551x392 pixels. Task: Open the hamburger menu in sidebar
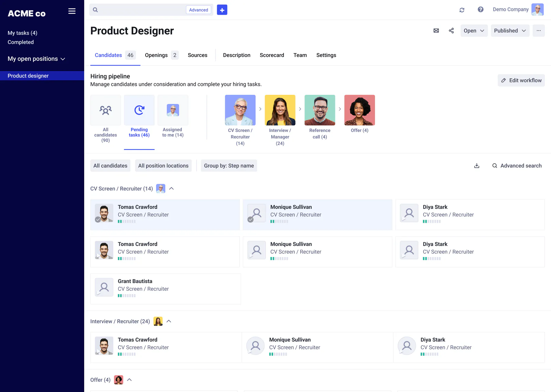tap(72, 11)
